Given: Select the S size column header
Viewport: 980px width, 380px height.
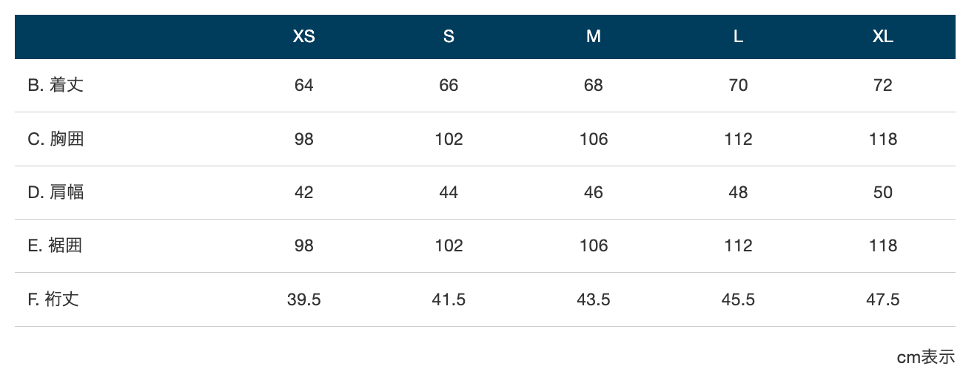Looking at the screenshot, I should (449, 37).
